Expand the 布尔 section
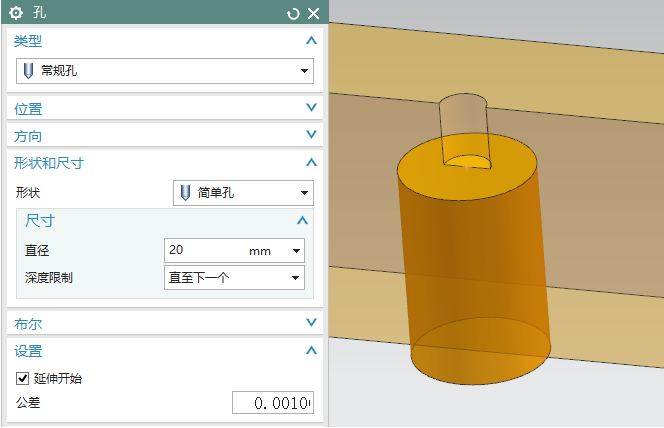The width and height of the screenshot is (664, 428). click(x=311, y=323)
